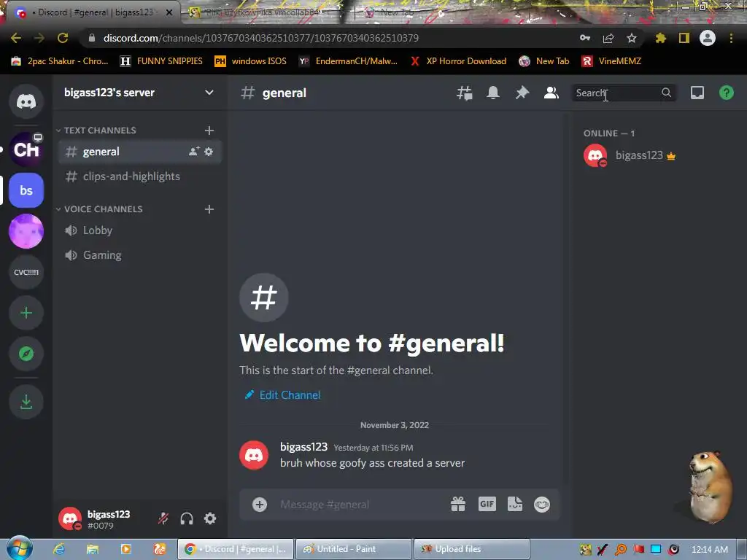The height and width of the screenshot is (560, 747).
Task: Open the Help question mark icon
Action: coord(727,93)
